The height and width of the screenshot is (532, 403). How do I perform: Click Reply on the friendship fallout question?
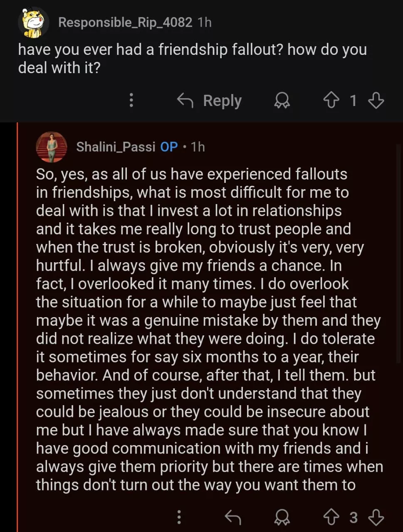pos(210,101)
